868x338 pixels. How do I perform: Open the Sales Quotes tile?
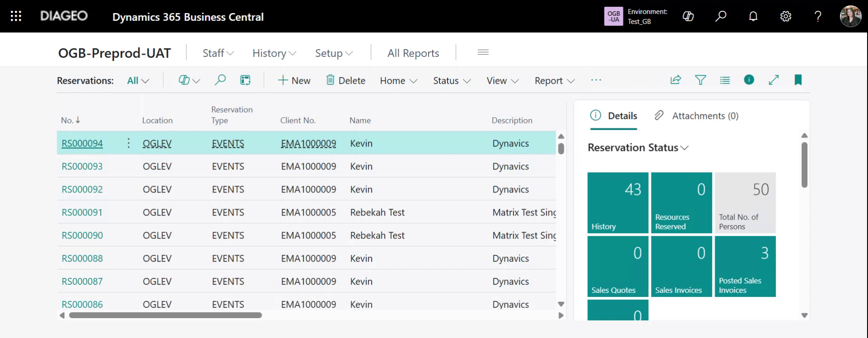tap(618, 266)
